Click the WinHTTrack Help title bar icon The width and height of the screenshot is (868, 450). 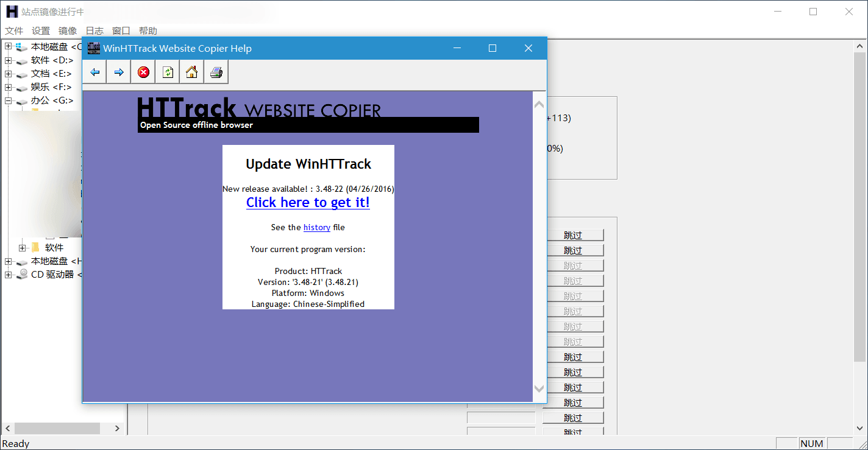click(93, 48)
